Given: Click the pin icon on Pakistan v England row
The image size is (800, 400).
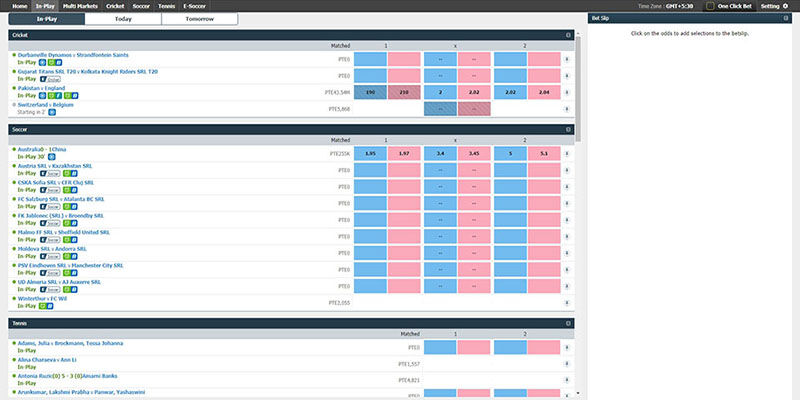Looking at the screenshot, I should [567, 92].
